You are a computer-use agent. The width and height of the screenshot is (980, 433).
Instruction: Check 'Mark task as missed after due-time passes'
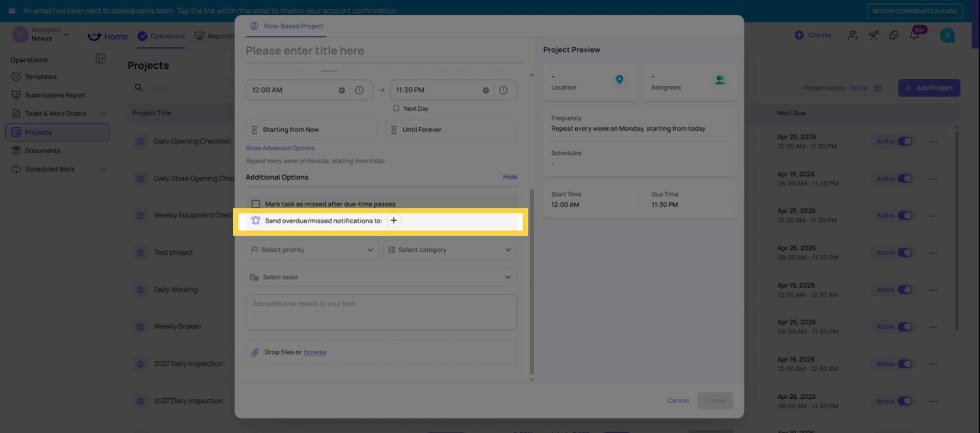click(x=256, y=204)
